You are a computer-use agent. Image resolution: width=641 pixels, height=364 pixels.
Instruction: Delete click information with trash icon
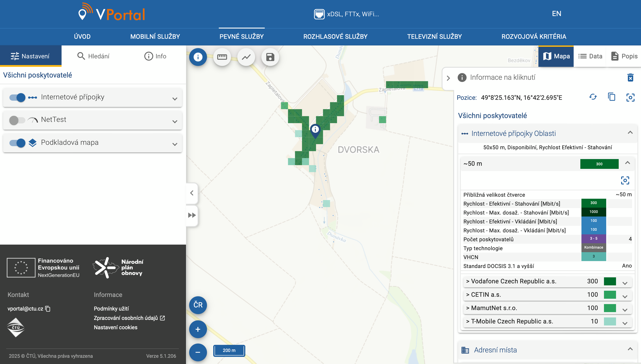(630, 78)
